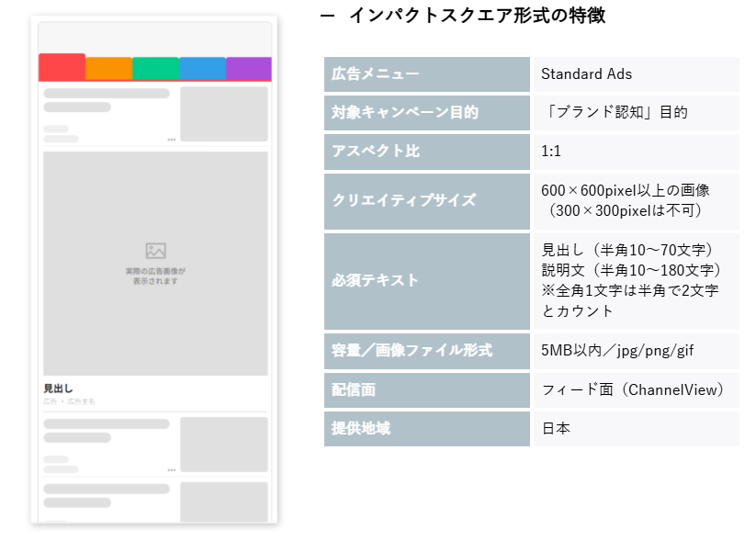The image size is (756, 541).
Task: Open the three-dot menu on the article below the ad
Action: click(172, 469)
